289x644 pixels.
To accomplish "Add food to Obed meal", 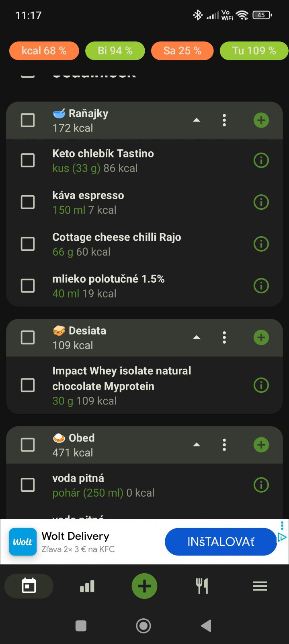I will coord(261,445).
